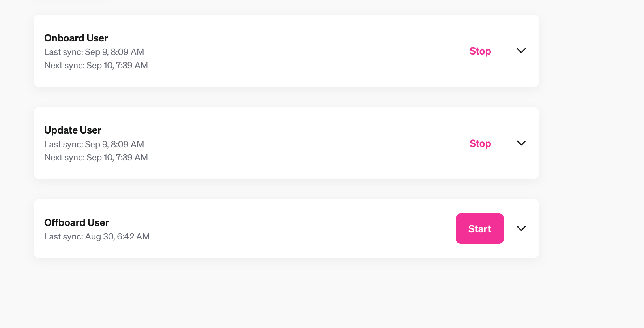
Task: Click the Onboard User title
Action: [x=76, y=38]
